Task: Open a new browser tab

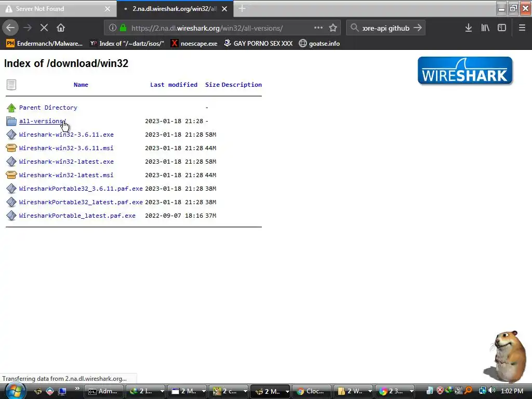Action: [242, 8]
